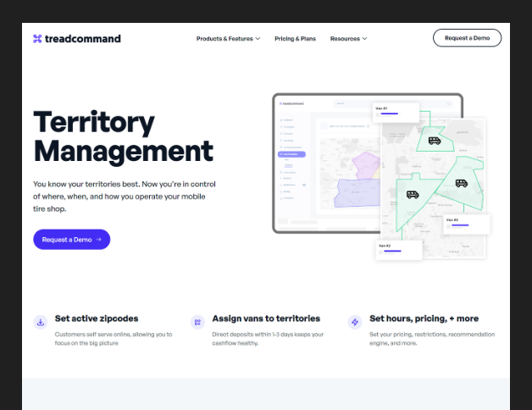Screen dimensions: 532x410
Task: Go to Pricing & Plans
Action: click(x=295, y=39)
